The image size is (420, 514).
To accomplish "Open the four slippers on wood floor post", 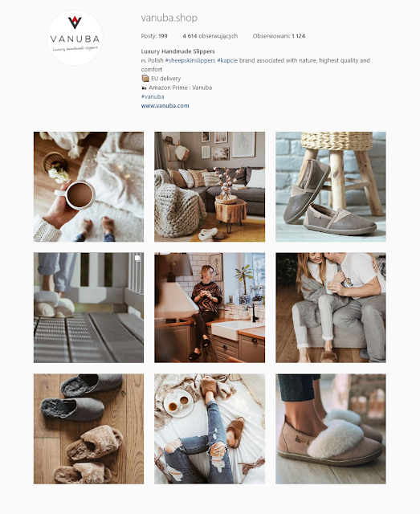I will pyautogui.click(x=88, y=429).
